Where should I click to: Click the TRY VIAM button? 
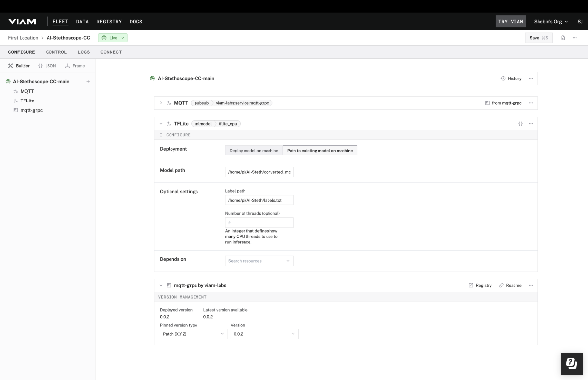(511, 22)
